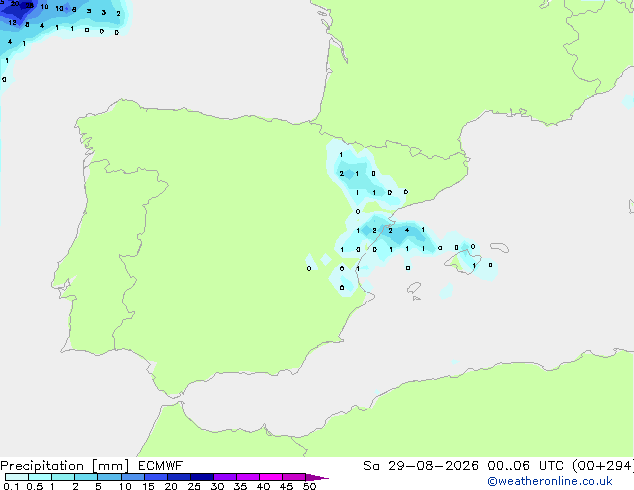Viewport: 634px width, 490px height.
Task: Click the '28' precipitation value on map
Action: pyautogui.click(x=30, y=5)
